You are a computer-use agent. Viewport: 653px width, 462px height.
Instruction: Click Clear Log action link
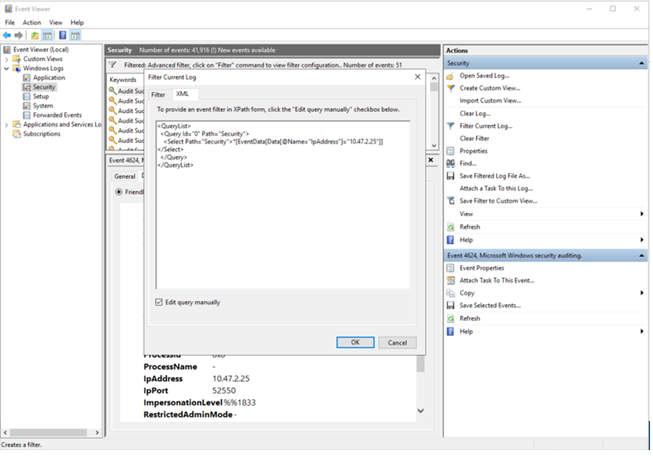pos(475,113)
